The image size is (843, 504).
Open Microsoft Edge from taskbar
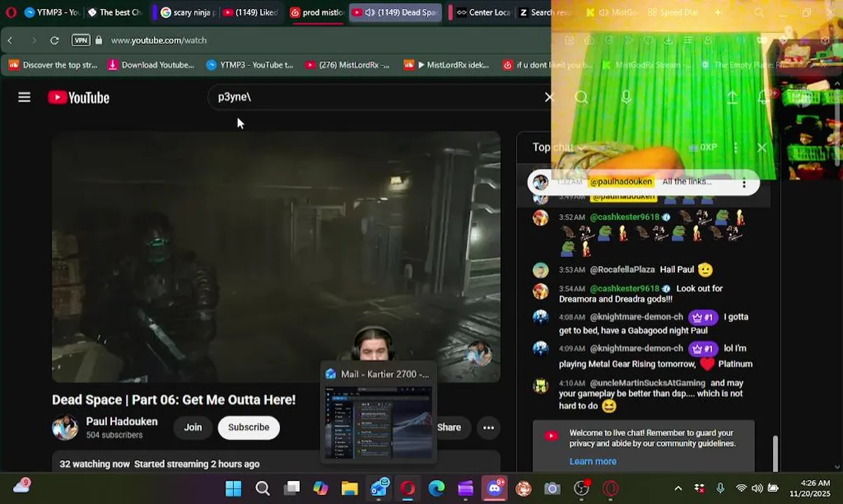pos(436,488)
